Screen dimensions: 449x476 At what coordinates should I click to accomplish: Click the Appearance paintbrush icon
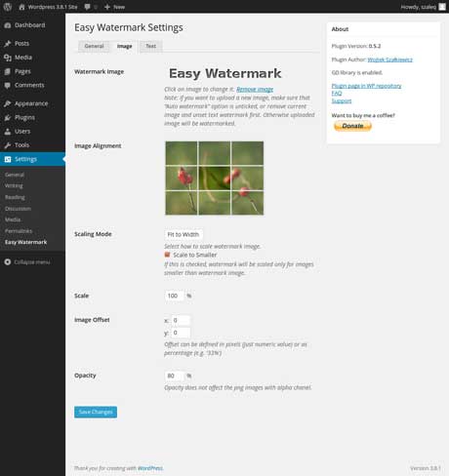pyautogui.click(x=8, y=103)
